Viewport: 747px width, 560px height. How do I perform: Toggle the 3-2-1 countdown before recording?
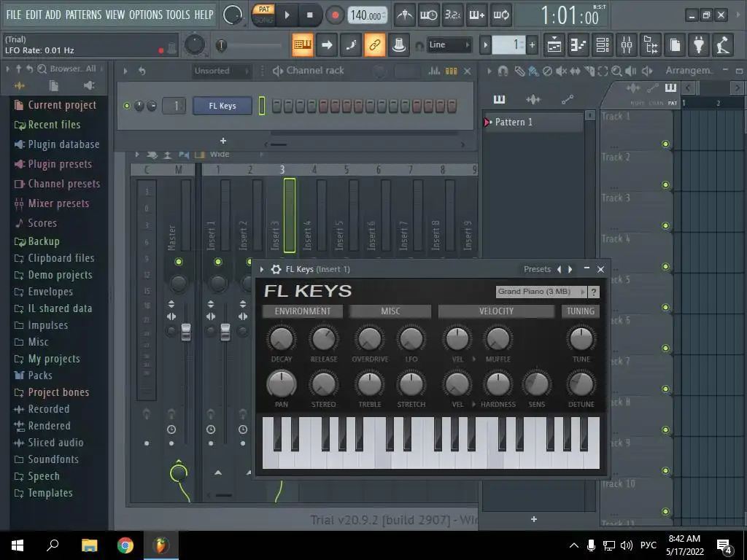pyautogui.click(x=452, y=15)
